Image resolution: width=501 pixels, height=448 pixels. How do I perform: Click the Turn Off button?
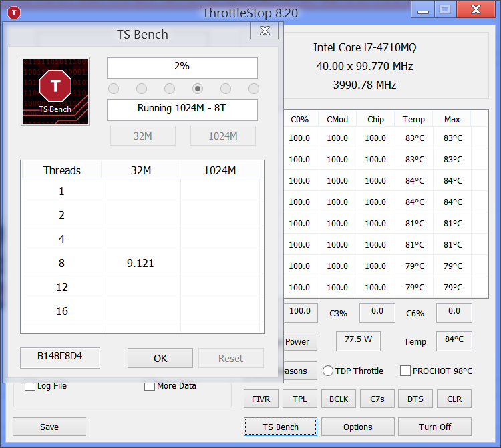click(x=435, y=427)
